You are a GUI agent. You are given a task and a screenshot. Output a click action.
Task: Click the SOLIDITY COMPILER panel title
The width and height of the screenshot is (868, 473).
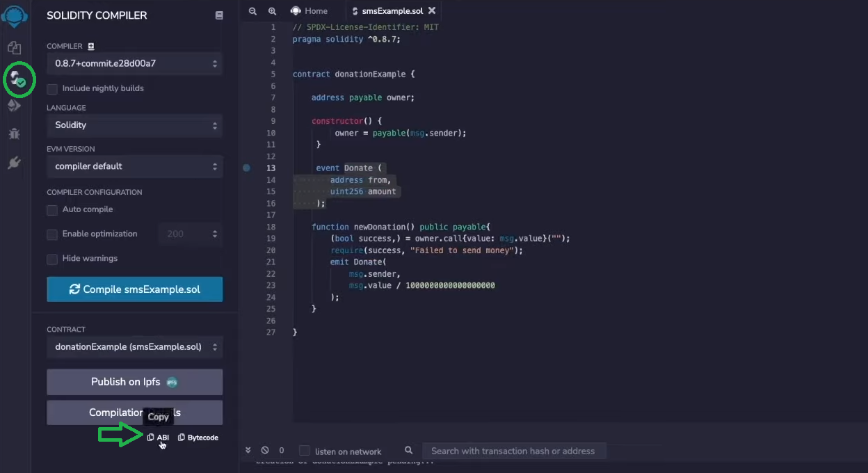pos(97,15)
